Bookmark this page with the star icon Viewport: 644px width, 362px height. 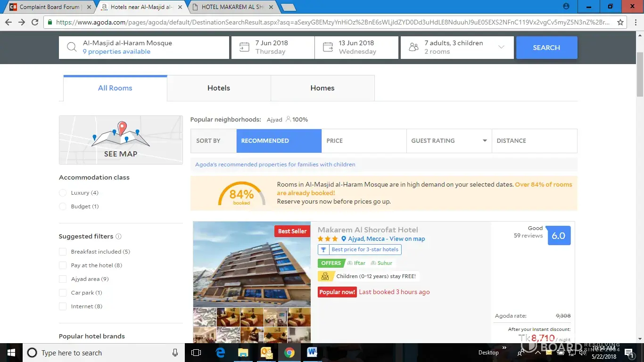click(620, 22)
